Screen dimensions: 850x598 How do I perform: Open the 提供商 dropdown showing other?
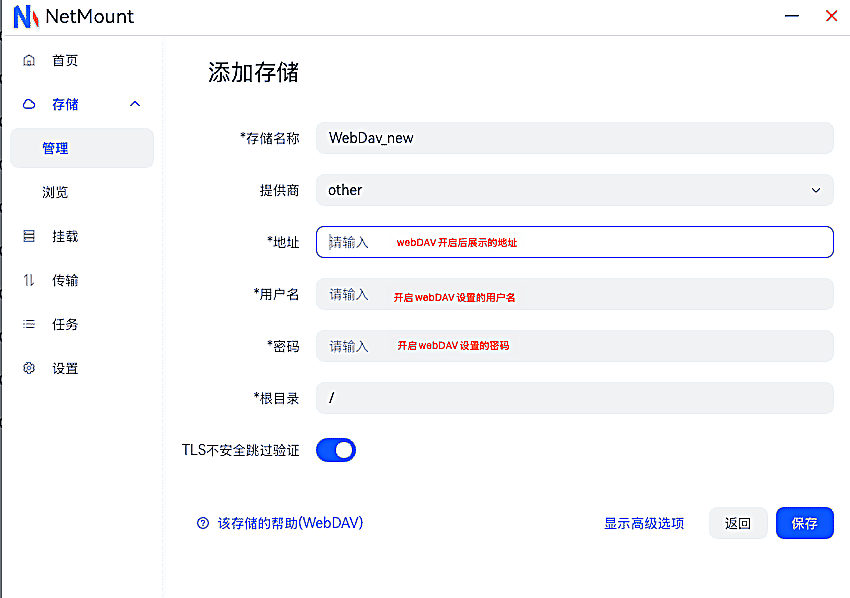(x=575, y=190)
